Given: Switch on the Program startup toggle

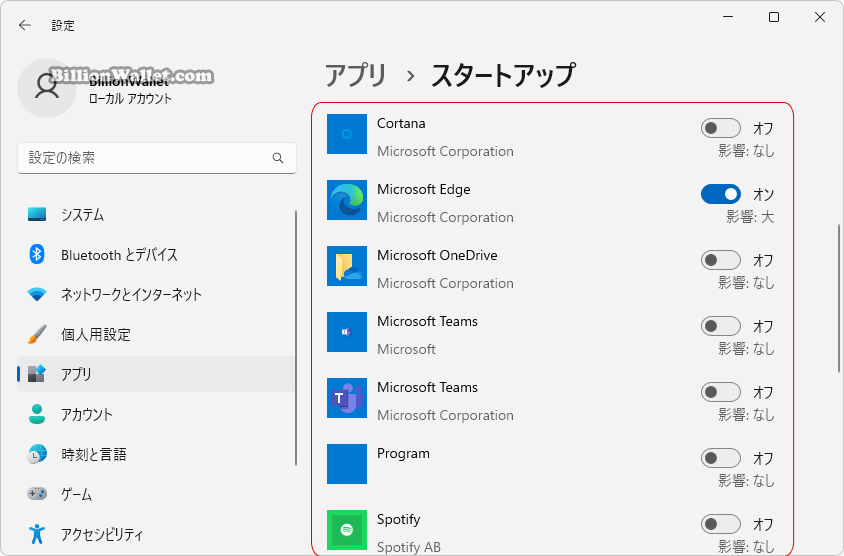Looking at the screenshot, I should click(720, 459).
